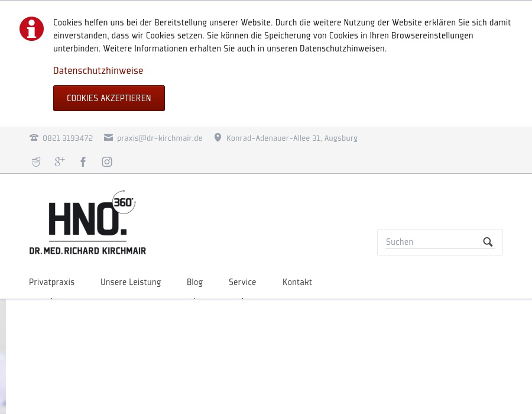532x414 pixels.
Task: Click the HNO 360° logo
Action: click(87, 222)
